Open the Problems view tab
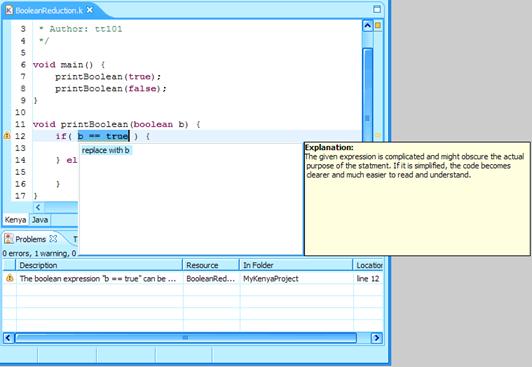Screen dimensions: 532x367 point(31,239)
